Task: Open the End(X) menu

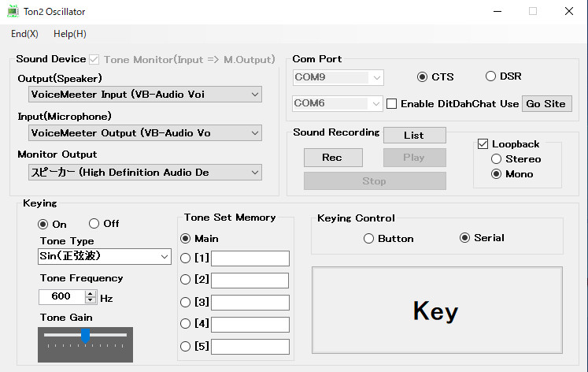Action: click(24, 34)
